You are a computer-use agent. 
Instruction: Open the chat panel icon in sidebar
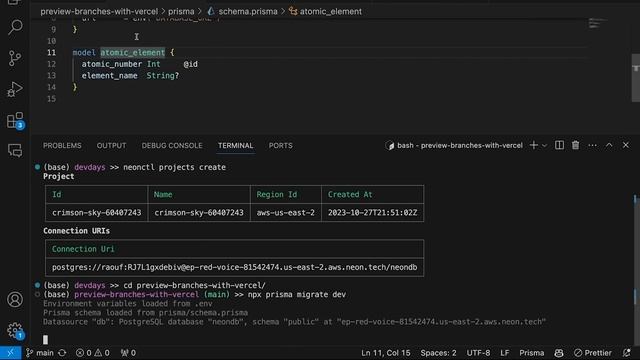15,151
